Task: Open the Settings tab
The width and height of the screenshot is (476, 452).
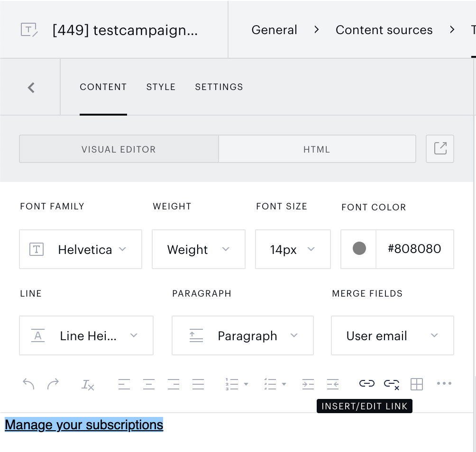Action: tap(219, 87)
